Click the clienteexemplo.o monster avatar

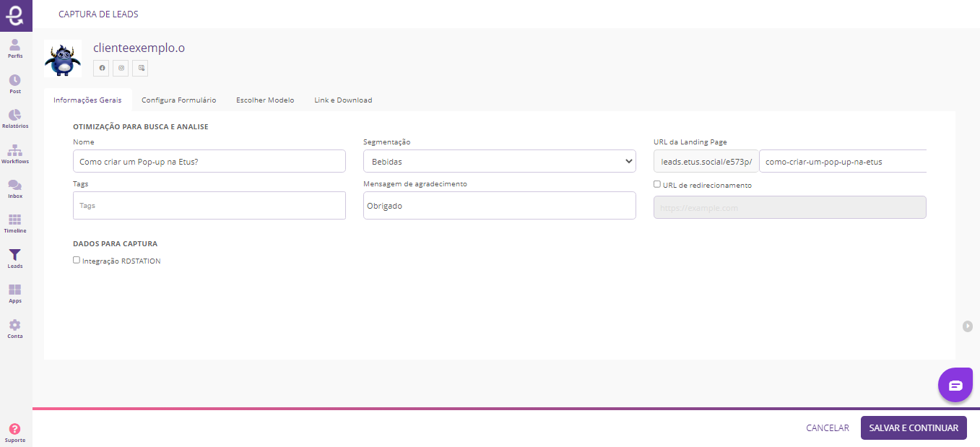[63, 58]
